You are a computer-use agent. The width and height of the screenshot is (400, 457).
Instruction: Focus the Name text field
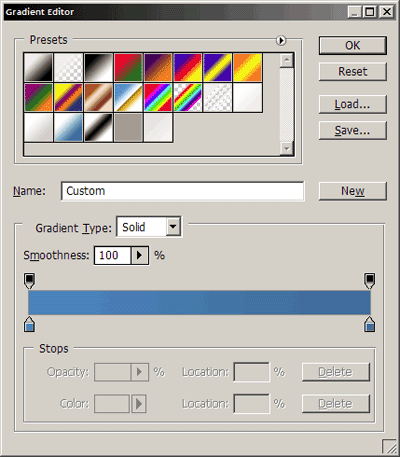point(183,191)
